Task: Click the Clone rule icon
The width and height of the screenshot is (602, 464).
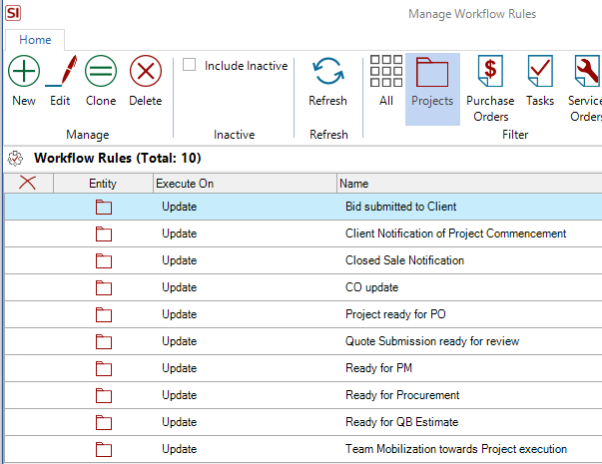Action: click(101, 74)
